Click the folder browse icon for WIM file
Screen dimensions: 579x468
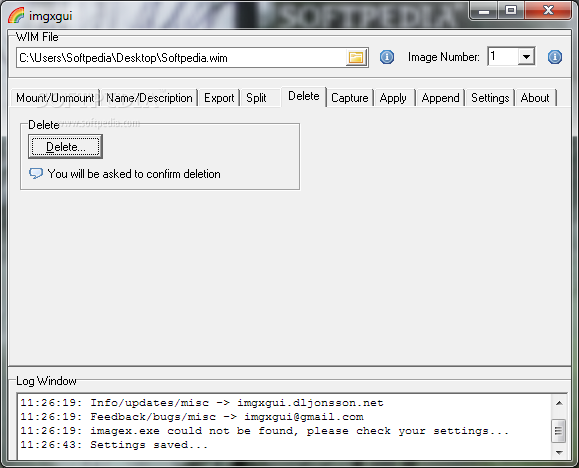[x=356, y=58]
